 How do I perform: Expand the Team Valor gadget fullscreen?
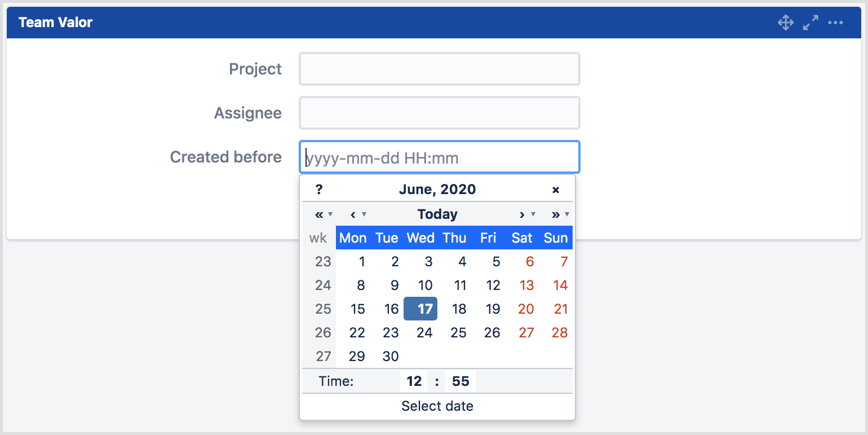(x=810, y=23)
